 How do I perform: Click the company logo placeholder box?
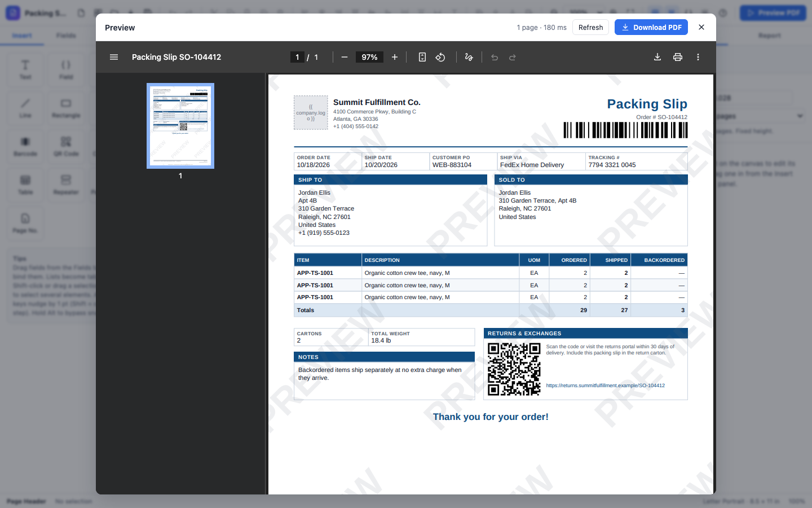point(311,112)
